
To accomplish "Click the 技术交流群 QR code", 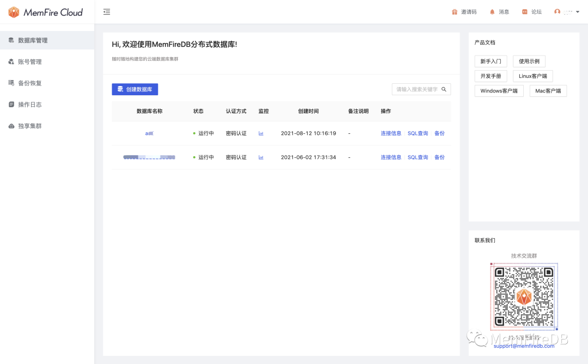I will 524,297.
